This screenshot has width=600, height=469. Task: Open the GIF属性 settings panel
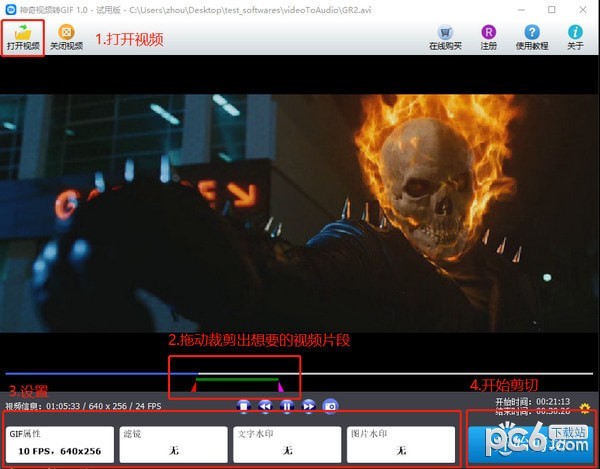click(x=60, y=444)
